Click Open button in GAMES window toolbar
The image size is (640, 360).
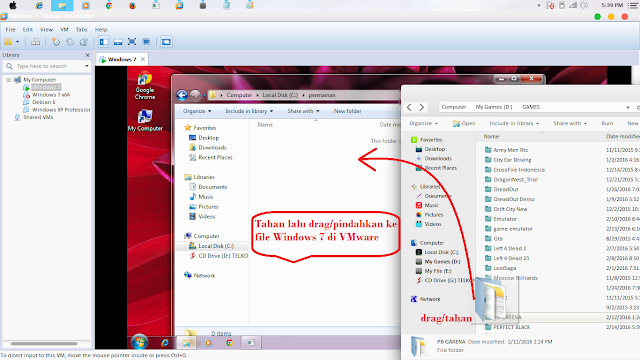click(x=464, y=123)
